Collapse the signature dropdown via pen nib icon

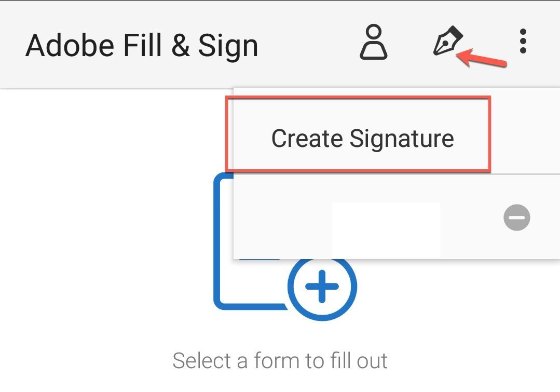click(447, 40)
